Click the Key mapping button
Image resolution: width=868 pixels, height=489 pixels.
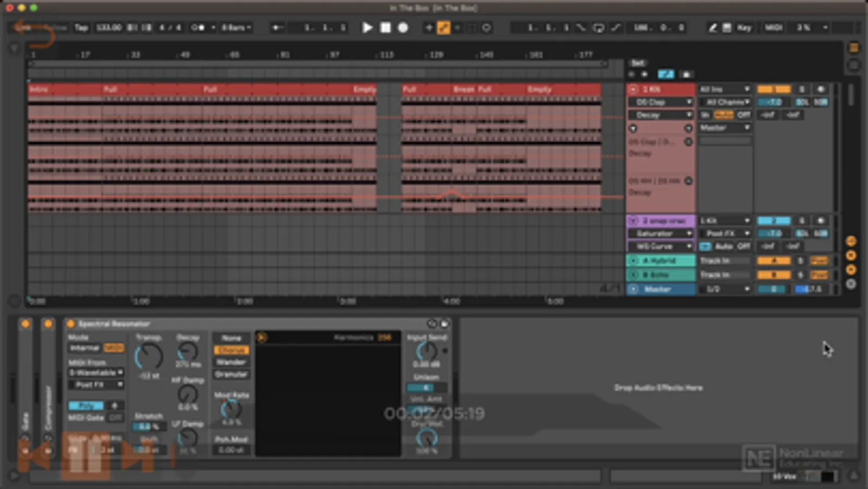(x=744, y=28)
